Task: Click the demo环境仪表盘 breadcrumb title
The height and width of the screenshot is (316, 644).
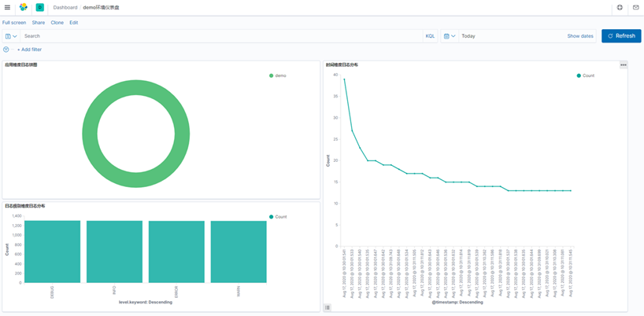Action: point(101,7)
